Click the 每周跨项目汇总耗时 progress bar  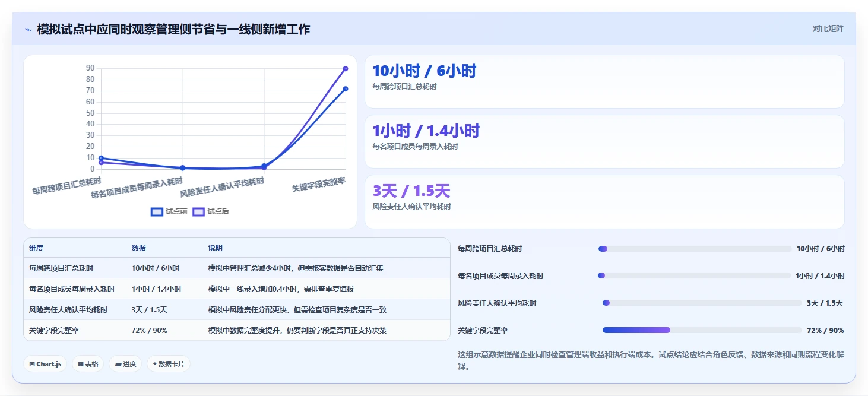(x=695, y=249)
